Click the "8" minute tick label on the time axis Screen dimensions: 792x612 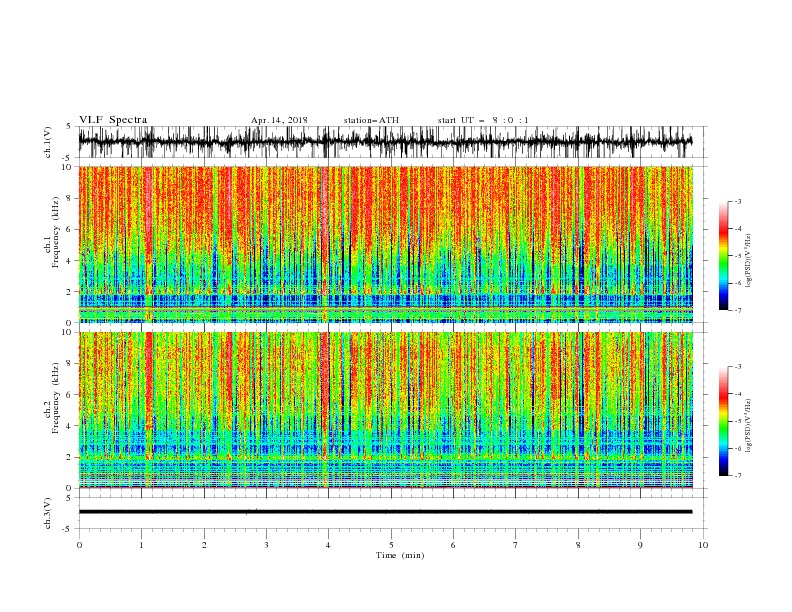tap(578, 545)
